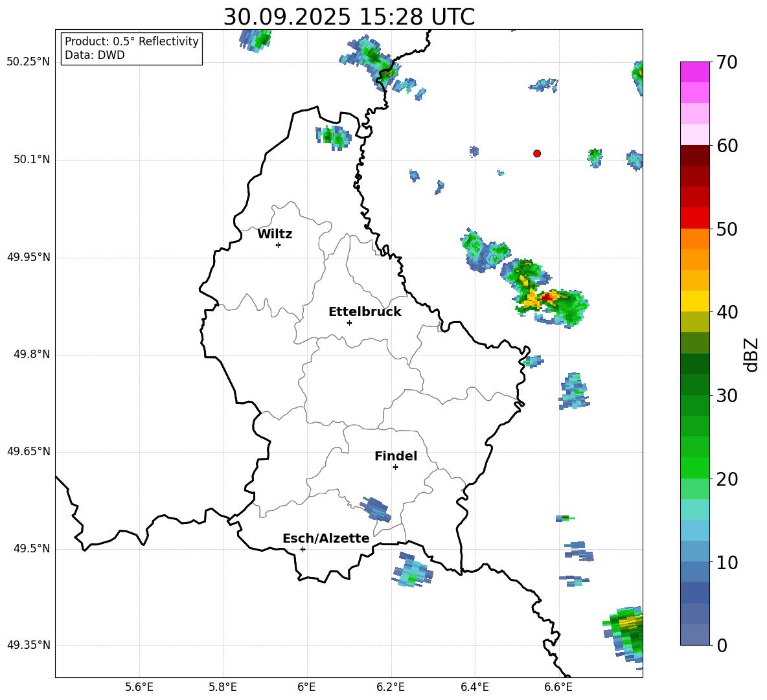The width and height of the screenshot is (767, 700).
Task: Click the magenta swatch below 70 dBZ
Action: point(695,72)
